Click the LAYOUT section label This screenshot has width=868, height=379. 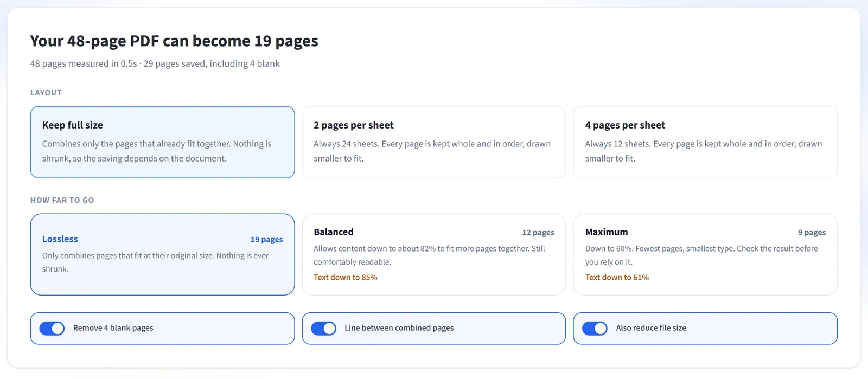pyautogui.click(x=46, y=93)
